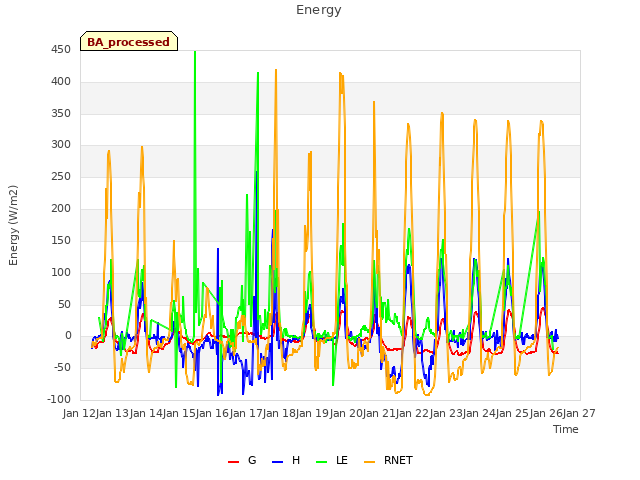Toggle the RNET series legend label
This screenshot has height=480, width=640.
398,460
